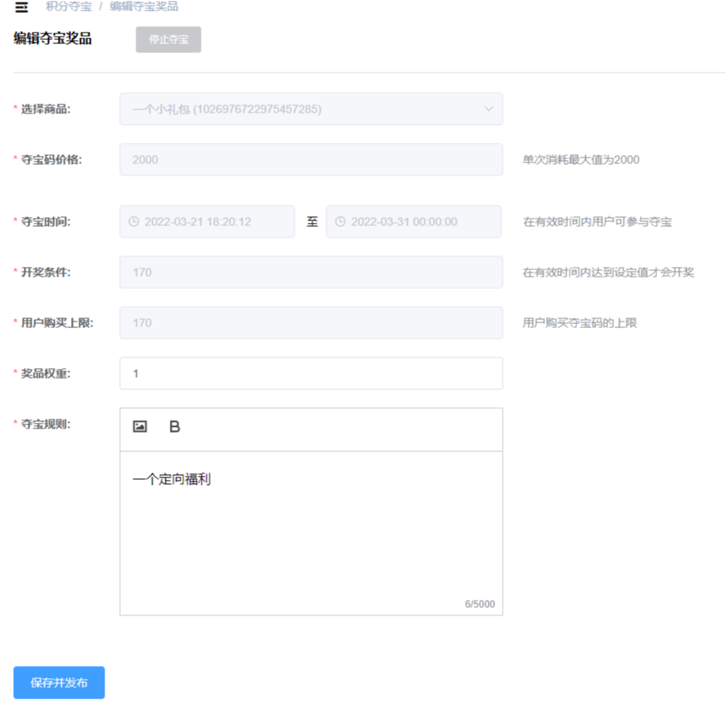Screen dimensions: 728x710
Task: Focus the 夺宝码价格 input showing 2000
Action: pyautogui.click(x=310, y=160)
